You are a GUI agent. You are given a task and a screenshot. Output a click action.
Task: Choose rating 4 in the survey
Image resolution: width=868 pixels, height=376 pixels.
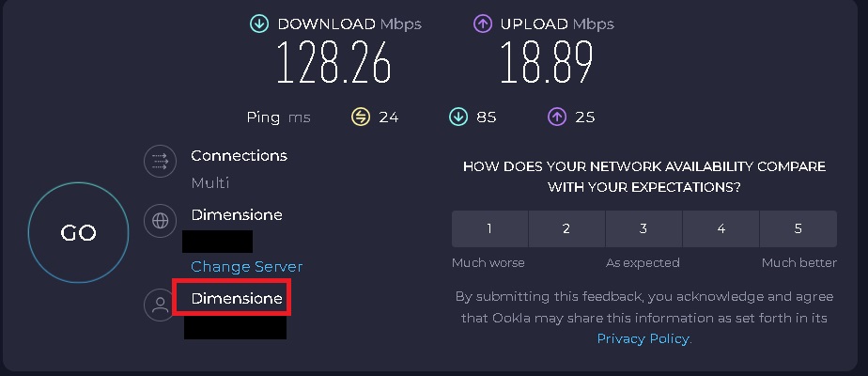pos(721,228)
